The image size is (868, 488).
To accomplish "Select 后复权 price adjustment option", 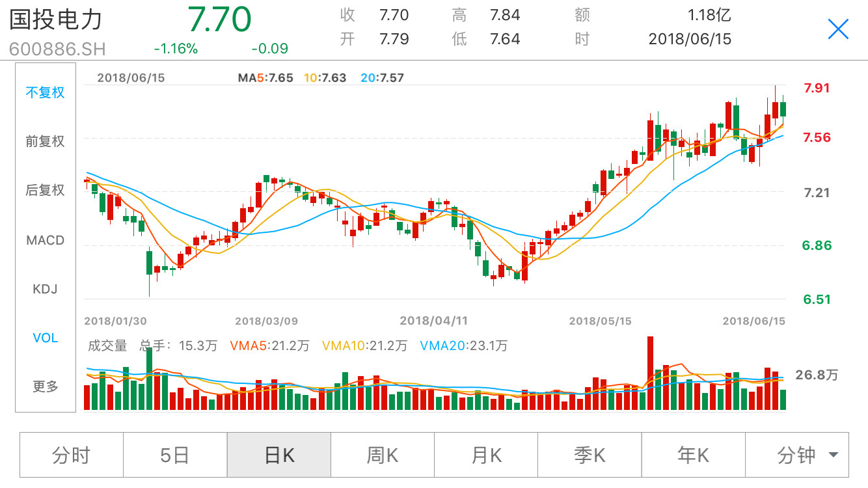I will pos(46,190).
